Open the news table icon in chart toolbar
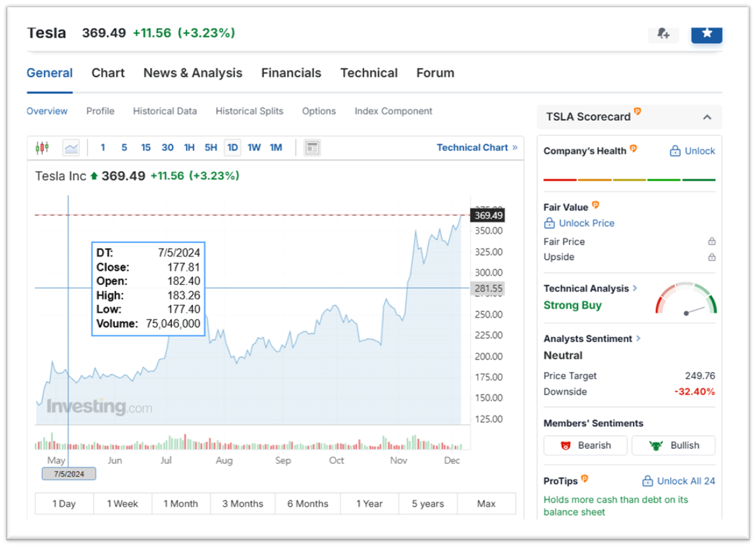756x547 pixels. 312,147
